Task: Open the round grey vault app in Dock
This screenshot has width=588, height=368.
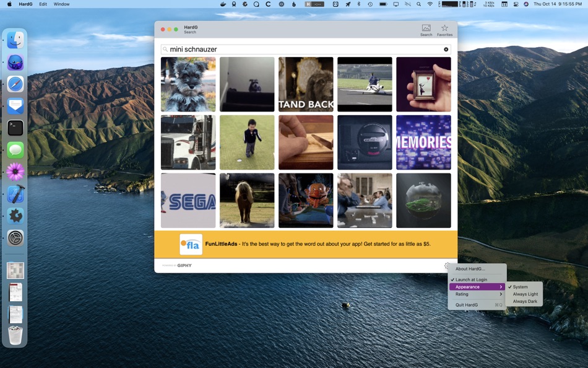Action: point(15,238)
